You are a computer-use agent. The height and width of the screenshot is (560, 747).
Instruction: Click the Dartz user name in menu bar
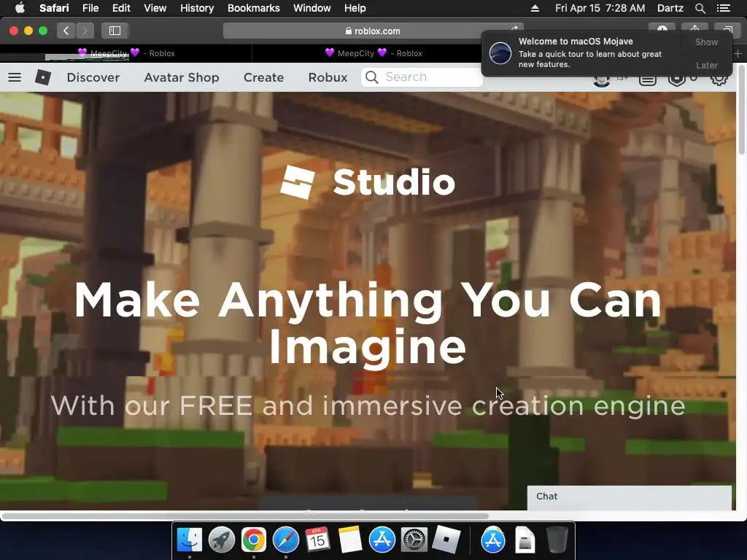point(670,8)
